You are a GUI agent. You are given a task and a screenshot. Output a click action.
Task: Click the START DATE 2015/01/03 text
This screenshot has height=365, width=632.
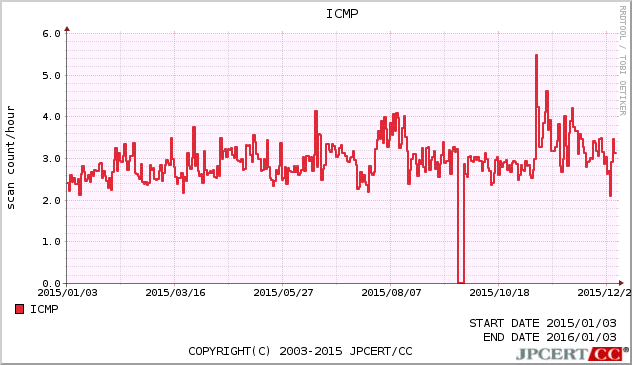(543, 323)
